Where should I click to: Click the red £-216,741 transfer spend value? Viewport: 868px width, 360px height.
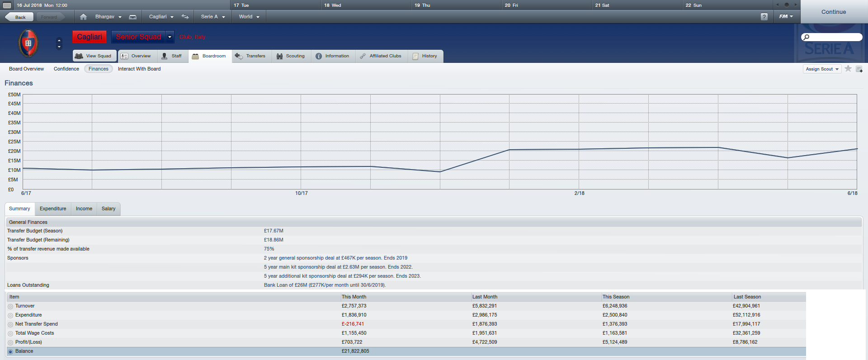coord(353,324)
